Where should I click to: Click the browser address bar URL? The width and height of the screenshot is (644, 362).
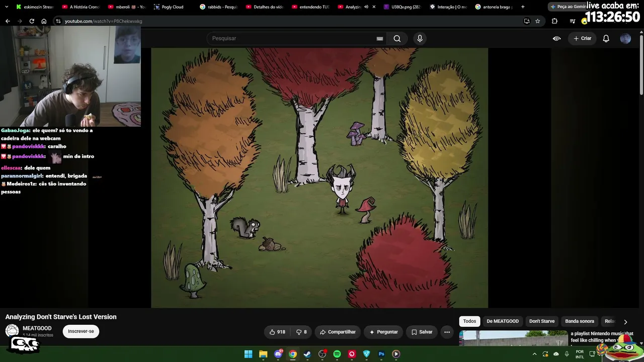click(103, 21)
